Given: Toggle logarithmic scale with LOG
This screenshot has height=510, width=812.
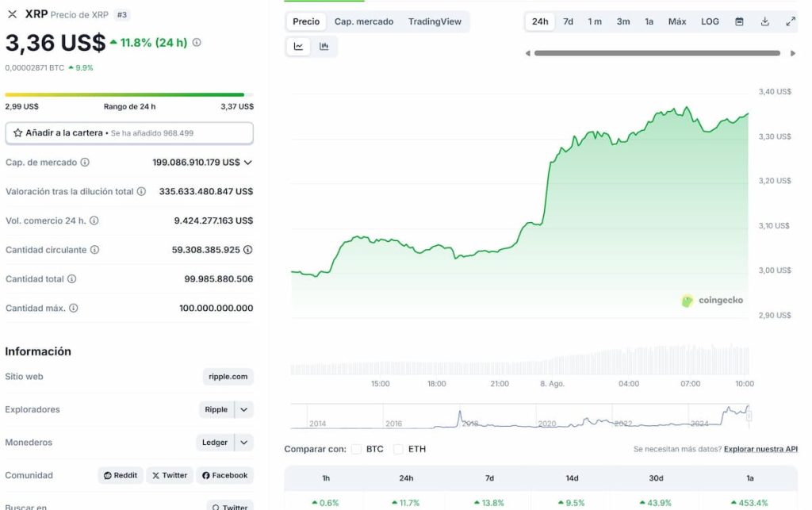Looking at the screenshot, I should point(709,21).
